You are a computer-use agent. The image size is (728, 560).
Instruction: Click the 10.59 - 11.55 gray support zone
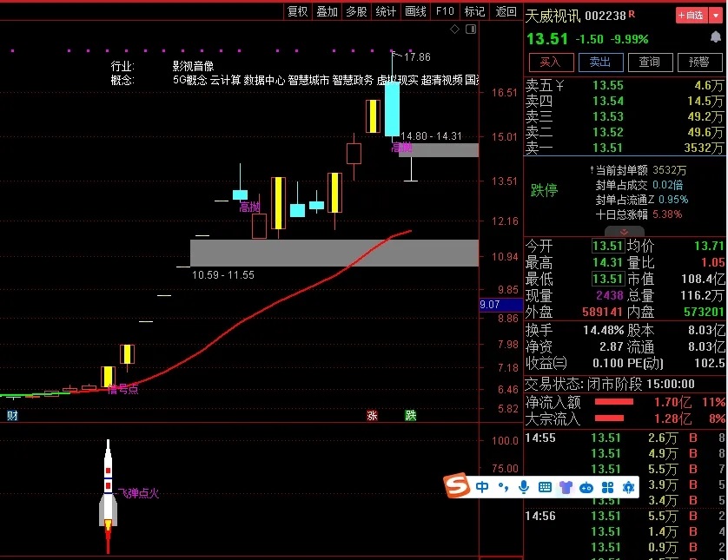334,253
